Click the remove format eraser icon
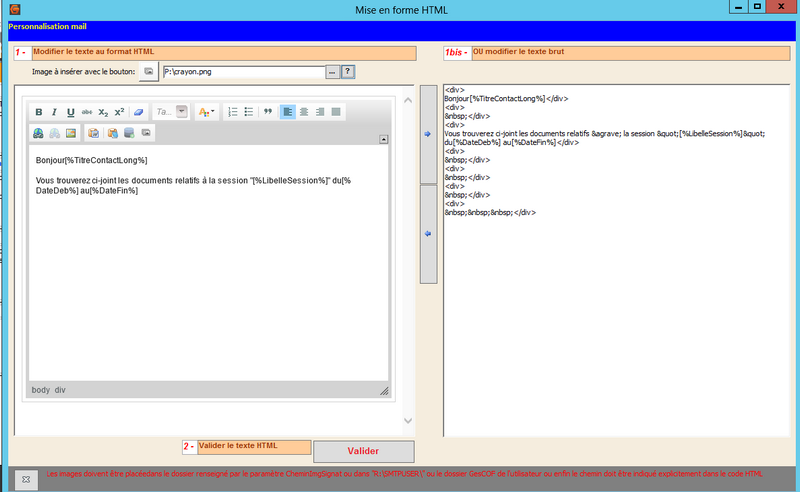 (x=139, y=112)
